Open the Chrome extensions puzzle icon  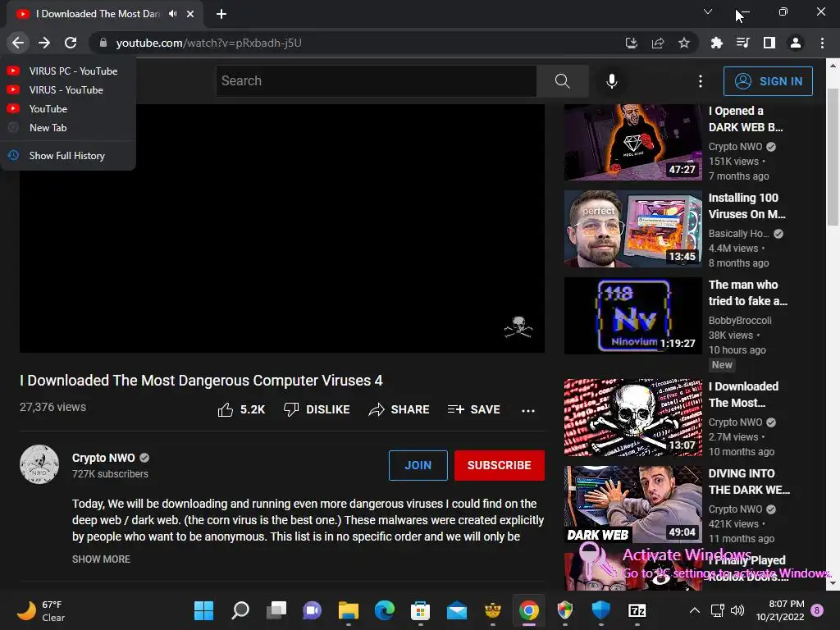pos(717,43)
